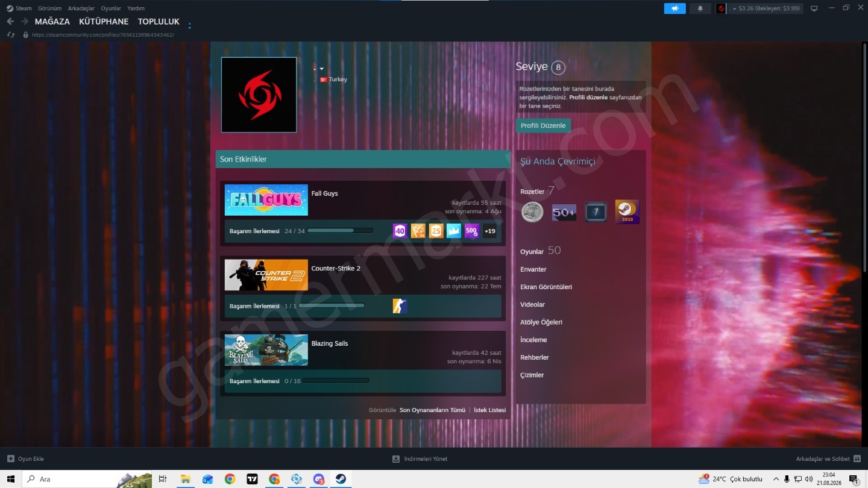Image resolution: width=868 pixels, height=488 pixels.
Task: Click the Oyun Ekle plus icon
Action: (x=10, y=459)
